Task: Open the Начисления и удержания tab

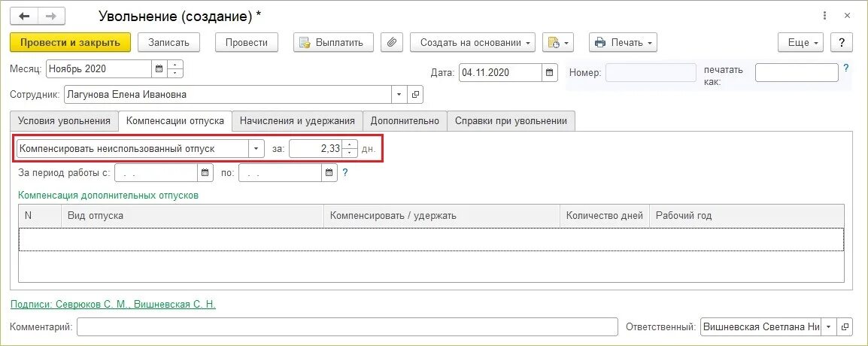Action: tap(297, 120)
